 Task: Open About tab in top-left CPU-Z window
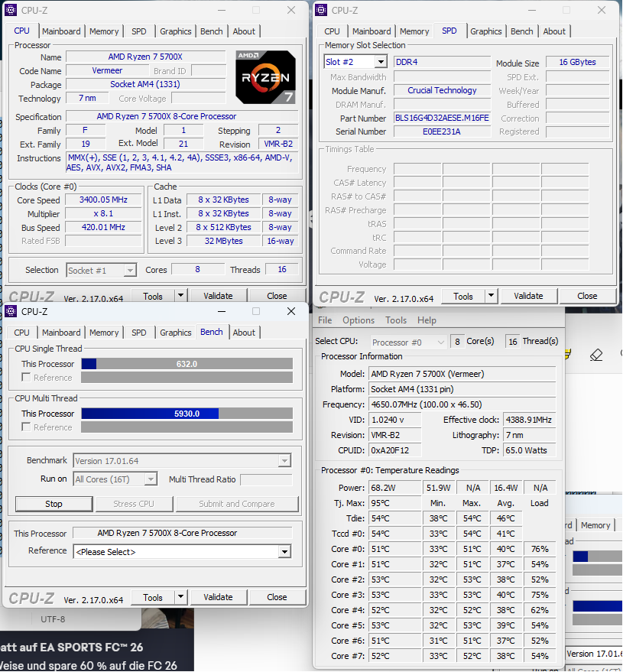pyautogui.click(x=244, y=31)
